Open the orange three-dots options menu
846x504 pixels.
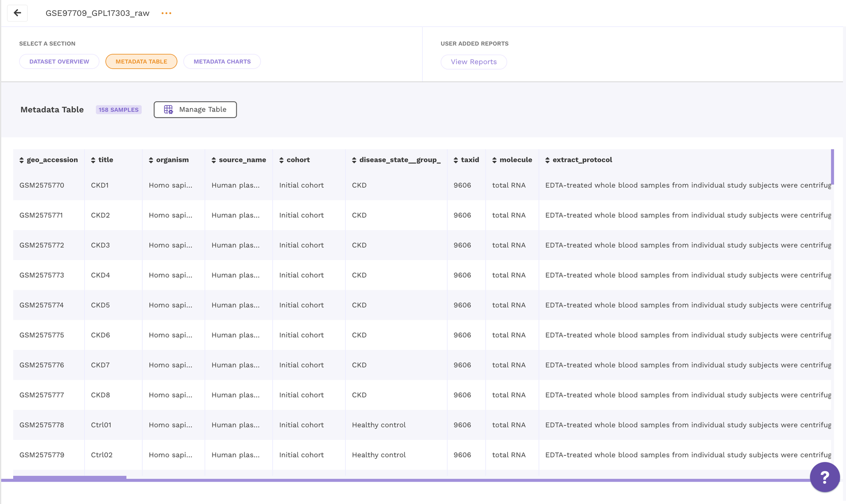tap(166, 13)
